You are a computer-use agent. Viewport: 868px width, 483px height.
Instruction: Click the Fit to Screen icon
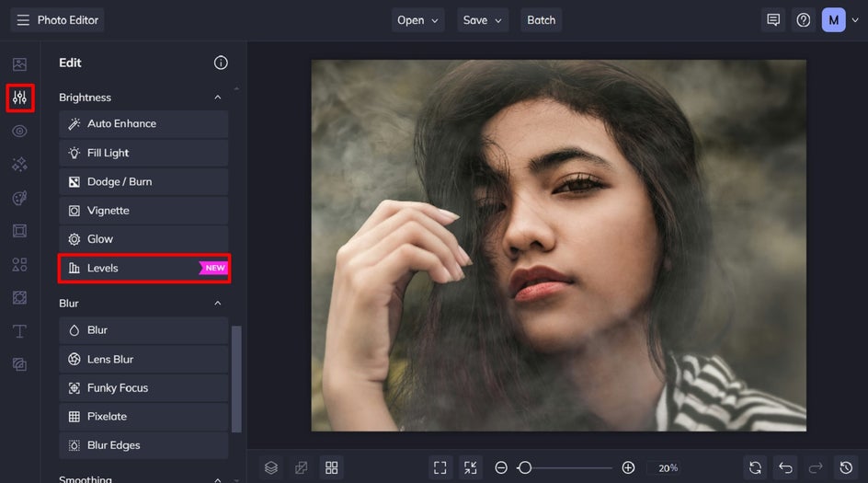point(440,467)
